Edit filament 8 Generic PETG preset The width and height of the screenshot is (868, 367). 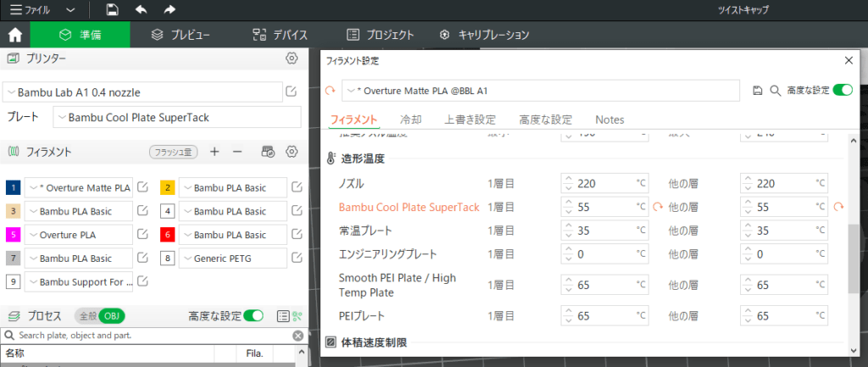coord(297,258)
